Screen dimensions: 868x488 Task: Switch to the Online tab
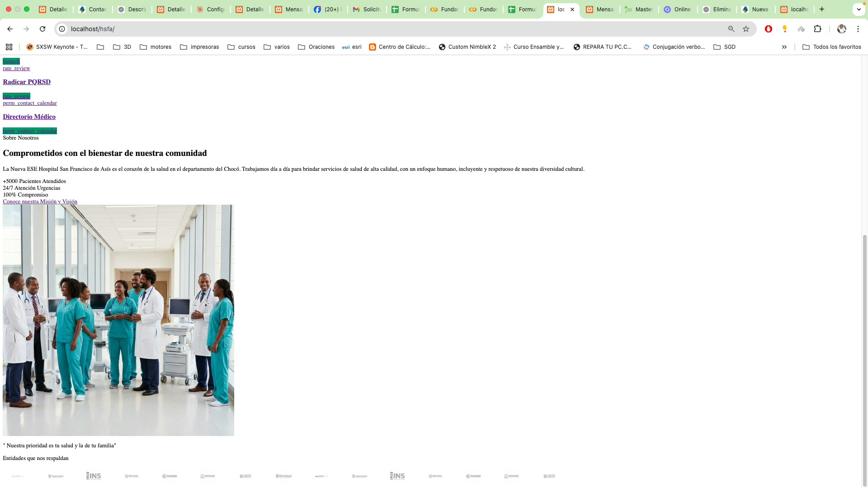click(x=677, y=9)
